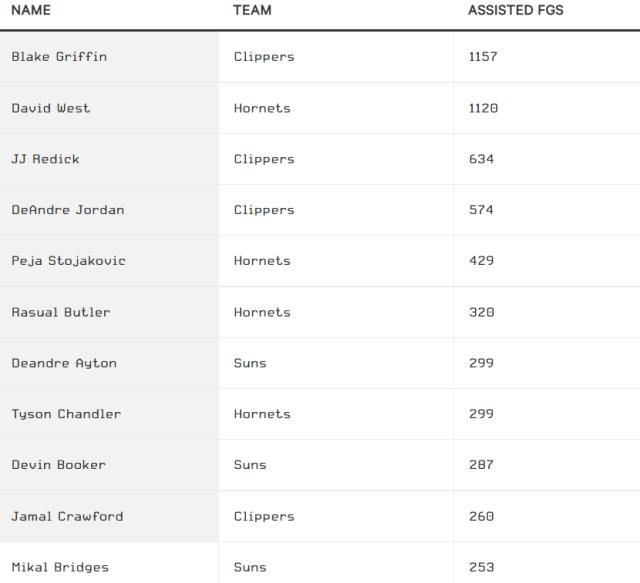The image size is (640, 583).
Task: Select the Devin Booker name cell
Action: pyautogui.click(x=58, y=465)
